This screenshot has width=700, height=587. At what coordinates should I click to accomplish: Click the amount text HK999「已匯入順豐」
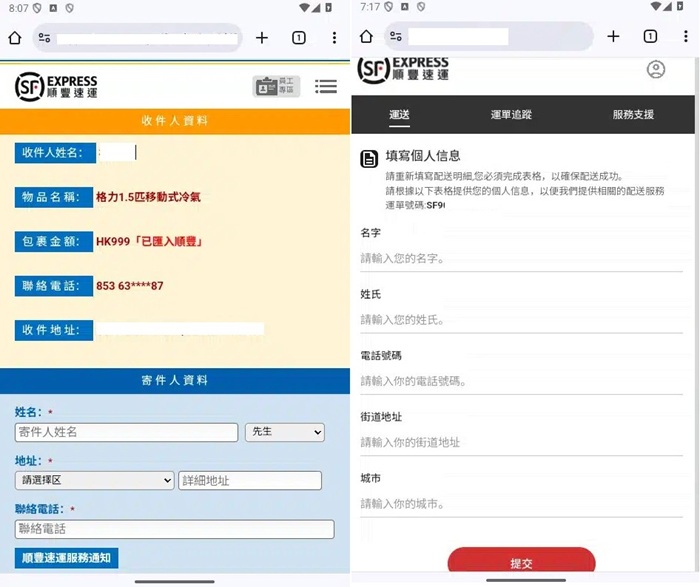pyautogui.click(x=150, y=241)
